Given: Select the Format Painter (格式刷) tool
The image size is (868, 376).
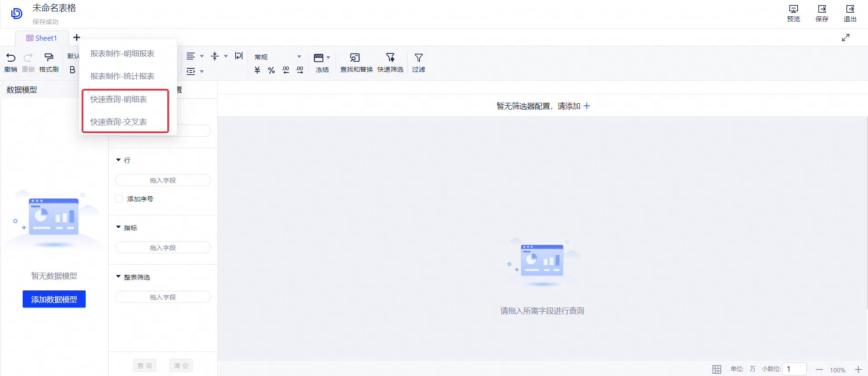Looking at the screenshot, I should click(48, 58).
